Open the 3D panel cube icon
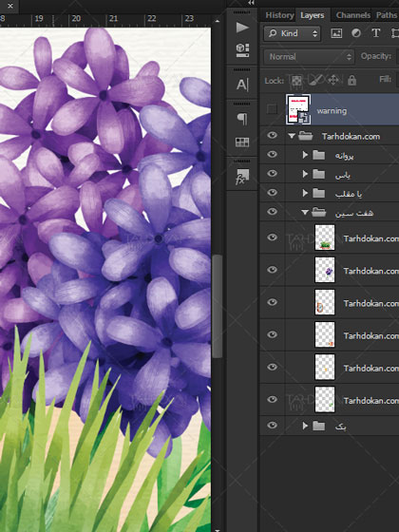399x532 pixels. [x=242, y=50]
